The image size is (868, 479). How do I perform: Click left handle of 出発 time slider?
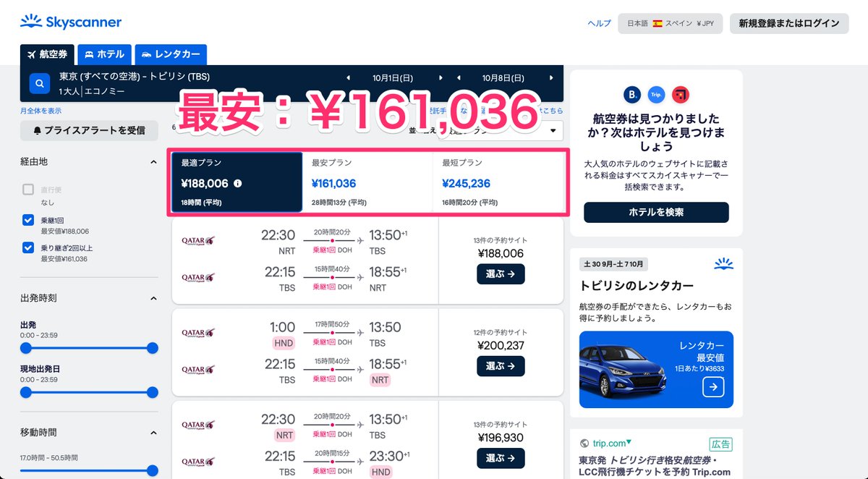click(26, 348)
